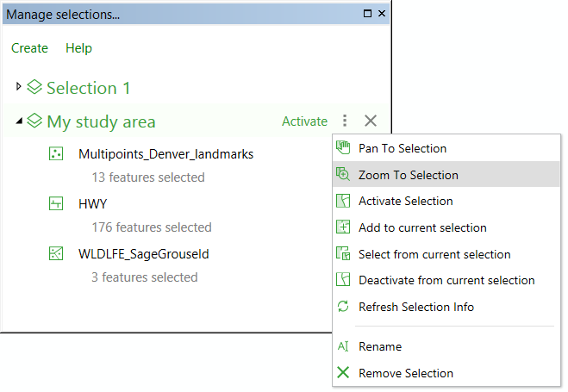Viewport: 568px width, 392px height.
Task: Click the Refresh Selection Info icon
Action: point(343,307)
